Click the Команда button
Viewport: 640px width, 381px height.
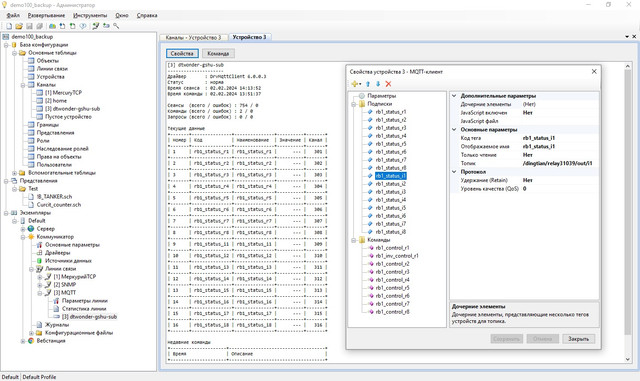tap(218, 53)
